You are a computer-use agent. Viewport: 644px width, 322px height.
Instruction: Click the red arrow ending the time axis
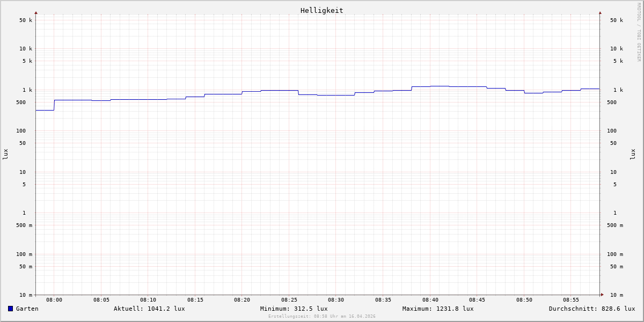(x=602, y=295)
